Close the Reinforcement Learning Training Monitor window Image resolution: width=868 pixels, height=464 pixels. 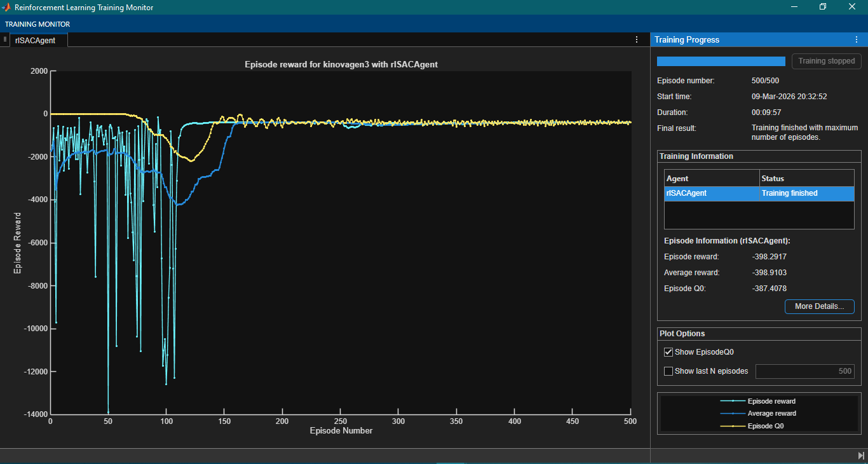pos(852,7)
